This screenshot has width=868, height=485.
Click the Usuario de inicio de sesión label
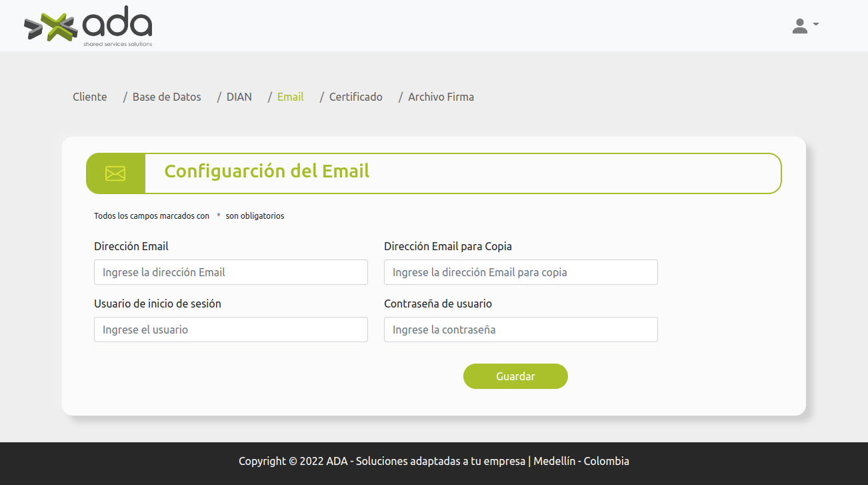point(157,304)
